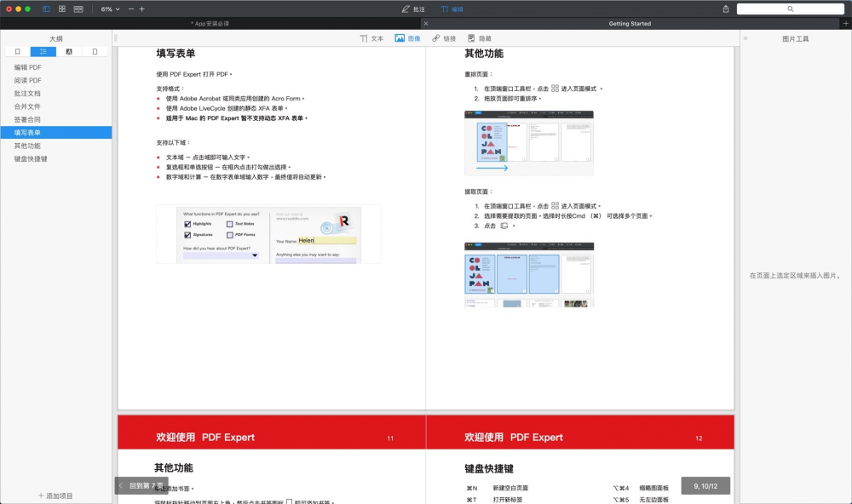Open the 61% zoom level dropdown

click(110, 9)
